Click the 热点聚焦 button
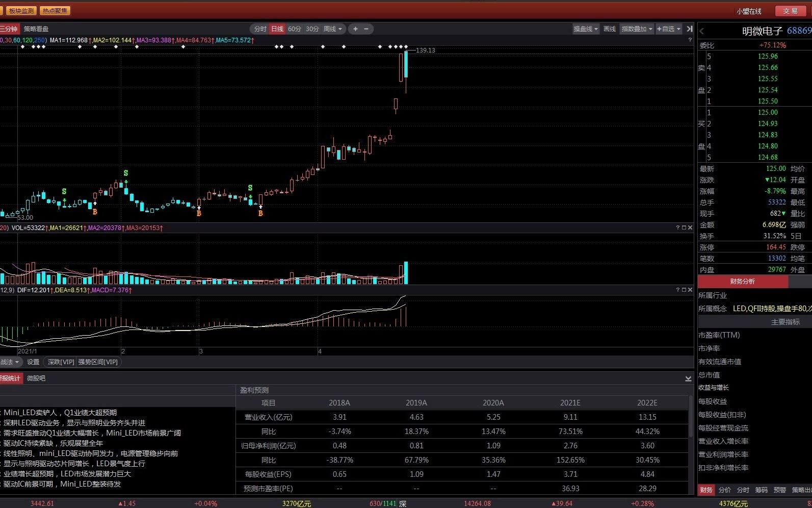This screenshot has width=812, height=508. coord(55,11)
